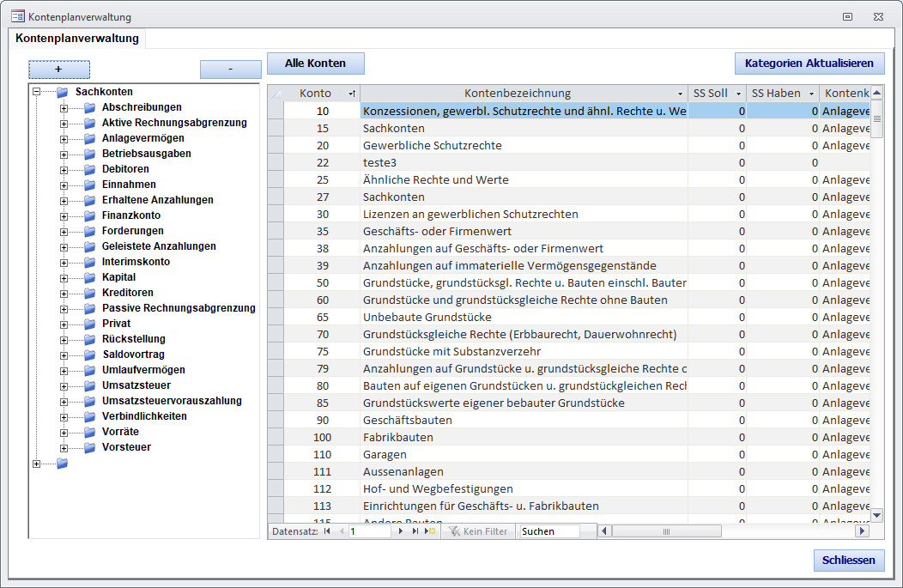Jump to last record in navigation bar
The height and width of the screenshot is (588, 903).
(x=415, y=531)
